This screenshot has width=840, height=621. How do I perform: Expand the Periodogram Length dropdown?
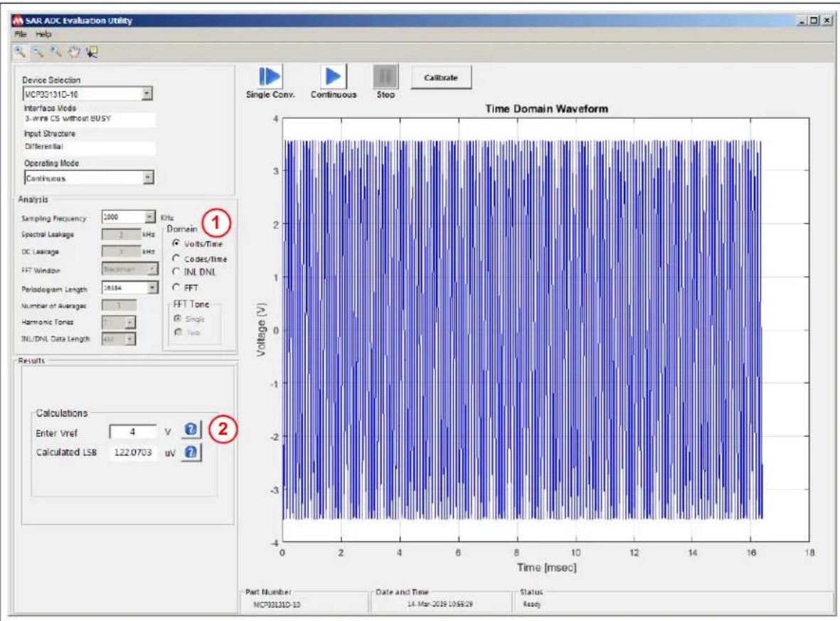tap(153, 287)
